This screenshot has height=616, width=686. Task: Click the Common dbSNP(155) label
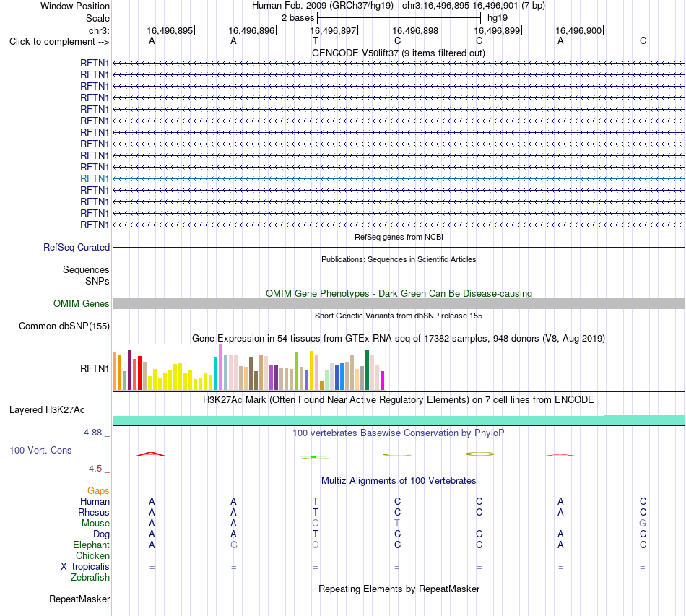(64, 326)
